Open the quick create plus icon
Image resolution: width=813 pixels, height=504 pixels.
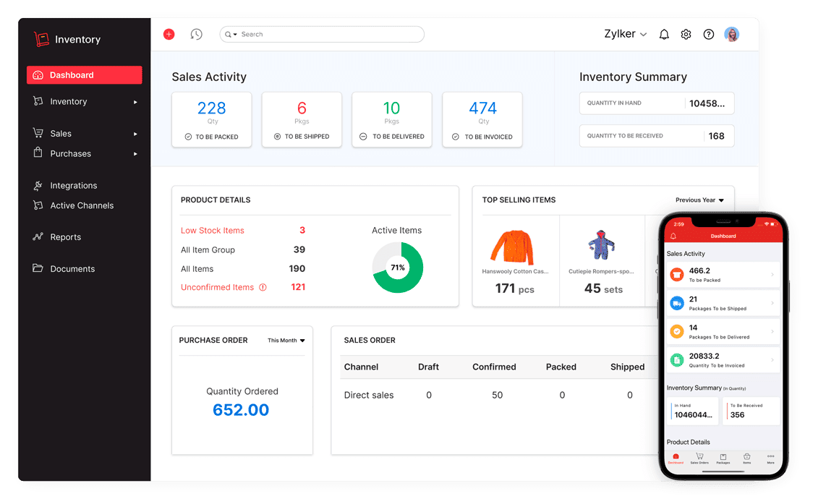pyautogui.click(x=169, y=34)
